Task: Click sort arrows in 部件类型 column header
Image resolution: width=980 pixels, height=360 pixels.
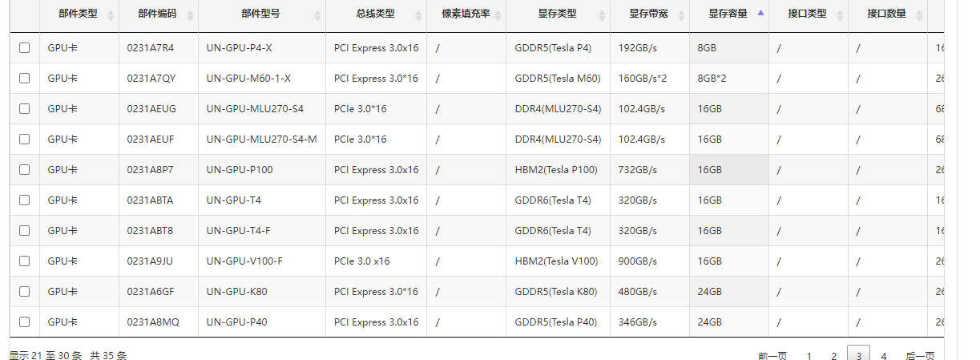Action: coord(111,15)
